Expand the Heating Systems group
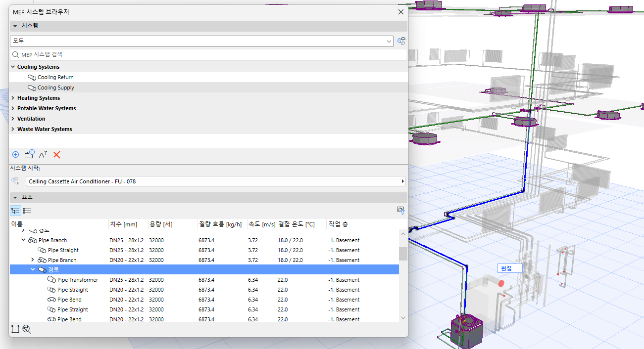Viewport: 644px width, 349px height. click(x=13, y=98)
